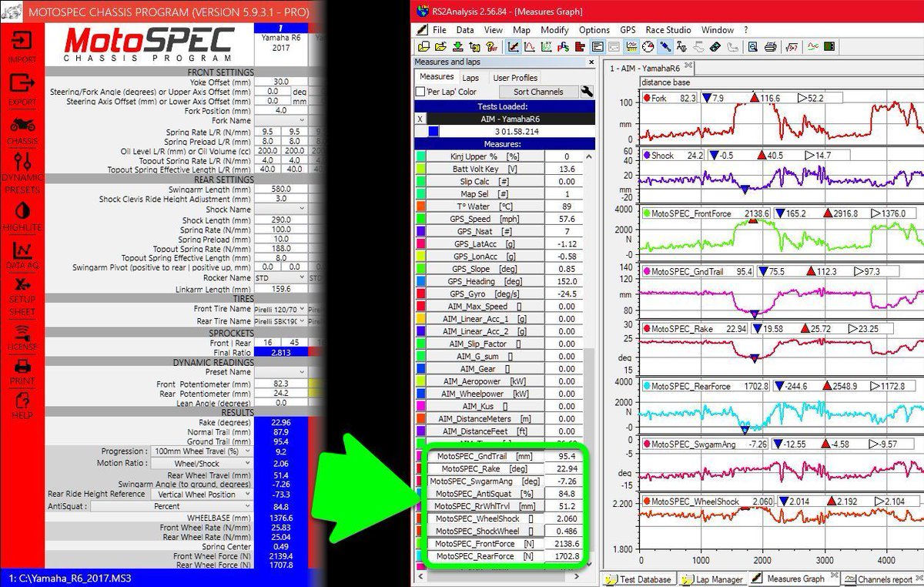
Task: Open the Modify menu
Action: coord(554,30)
